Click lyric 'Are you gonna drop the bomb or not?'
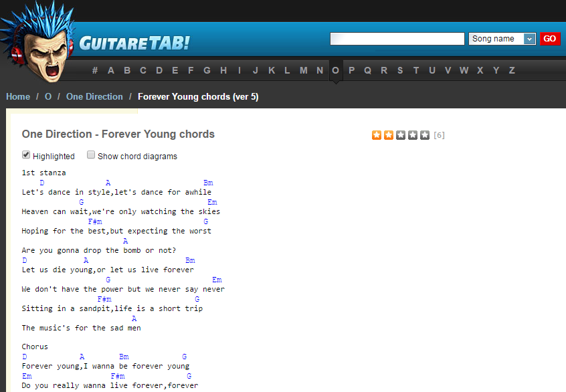 99,250
